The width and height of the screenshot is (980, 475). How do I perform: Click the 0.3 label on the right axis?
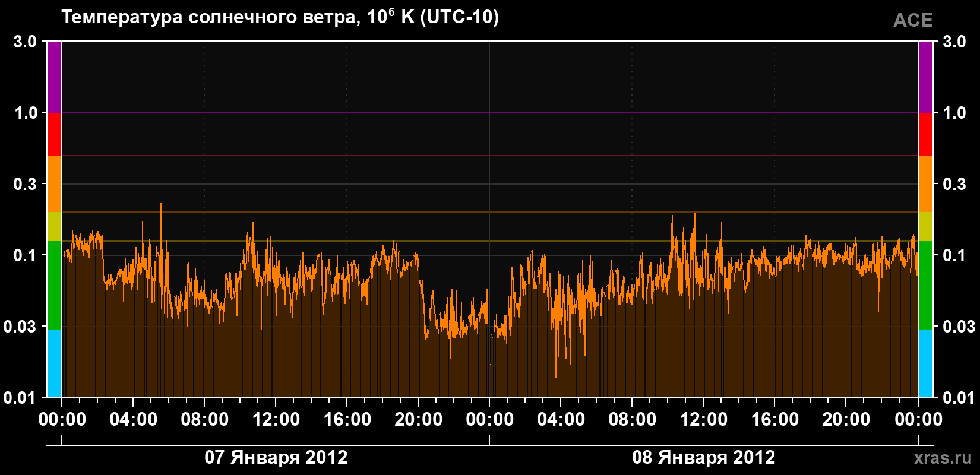954,184
